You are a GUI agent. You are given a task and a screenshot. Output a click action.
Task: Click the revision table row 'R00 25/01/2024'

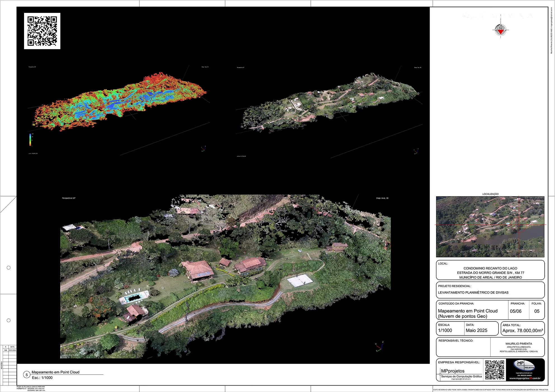pos(10,350)
